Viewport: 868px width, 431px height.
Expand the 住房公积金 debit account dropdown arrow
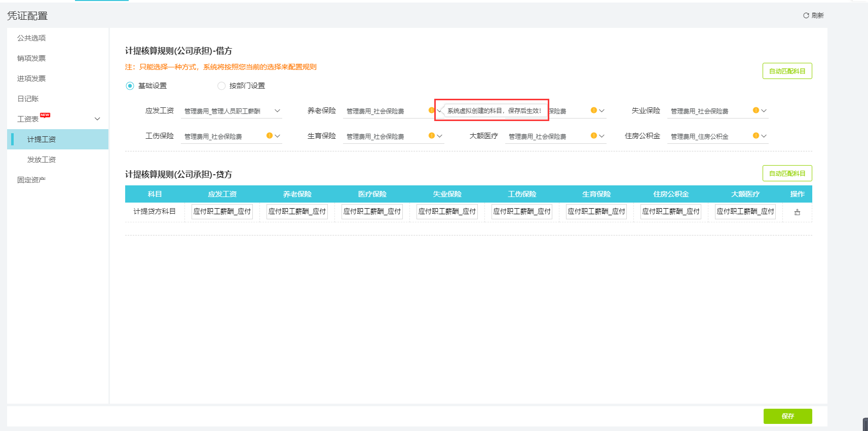tap(764, 136)
